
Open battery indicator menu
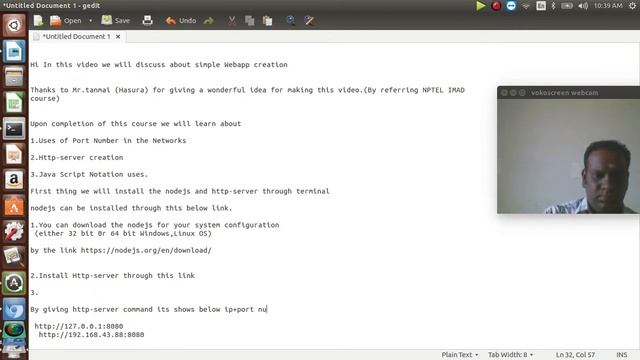pyautogui.click(x=567, y=6)
